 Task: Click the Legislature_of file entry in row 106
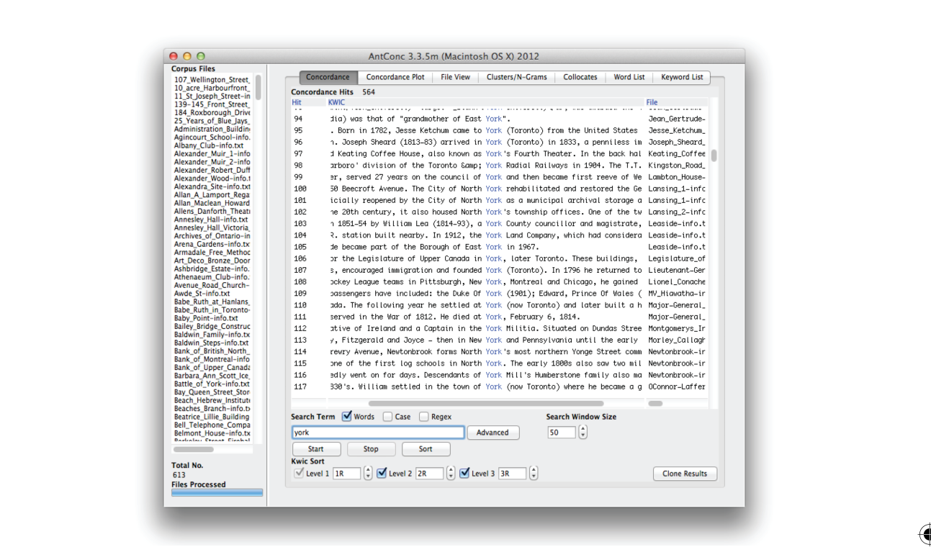677,258
